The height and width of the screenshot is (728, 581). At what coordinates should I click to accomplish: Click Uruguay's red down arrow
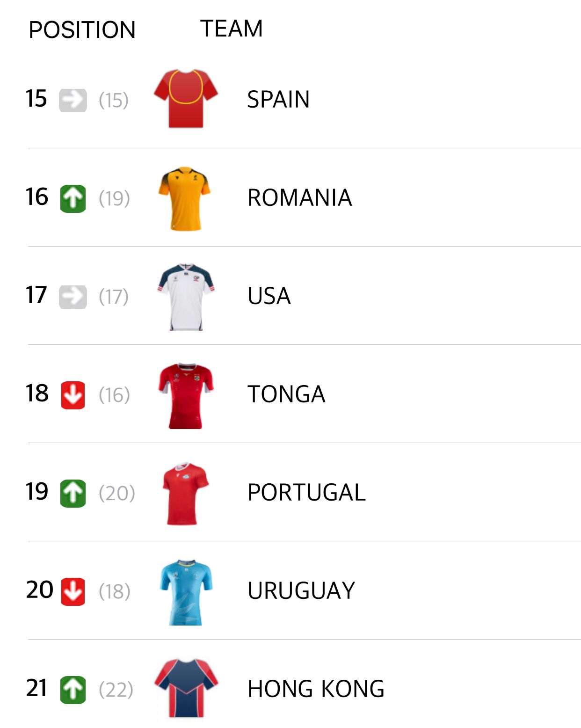[73, 592]
